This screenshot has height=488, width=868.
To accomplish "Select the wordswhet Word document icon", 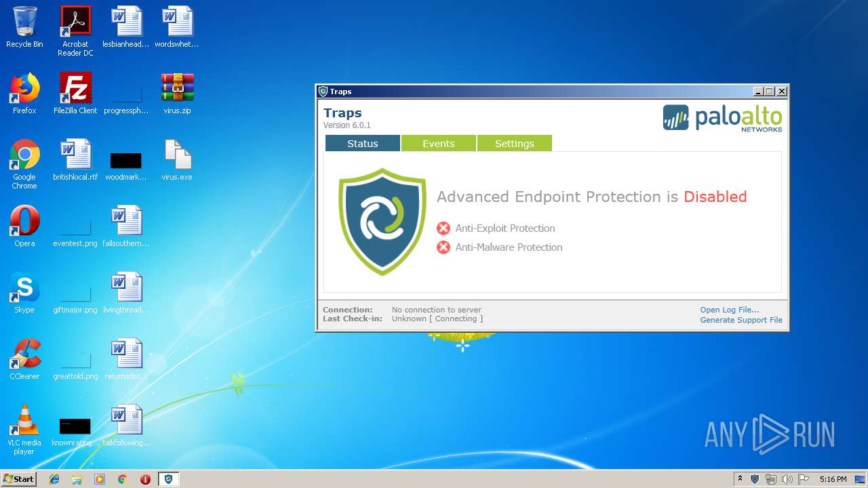I will point(177,27).
